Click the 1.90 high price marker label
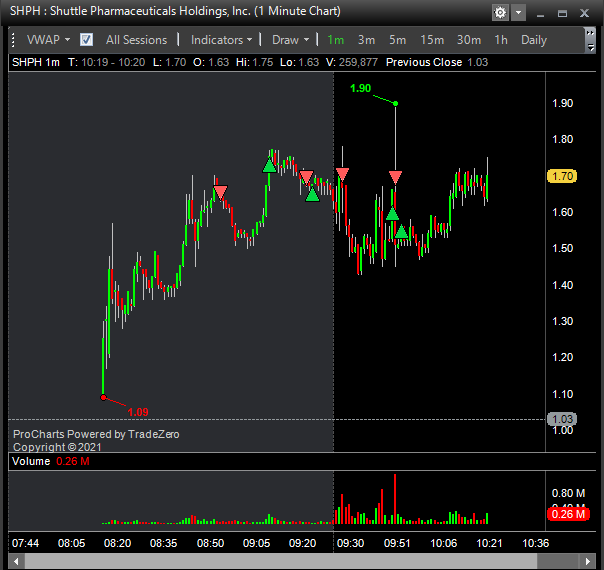 [361, 89]
